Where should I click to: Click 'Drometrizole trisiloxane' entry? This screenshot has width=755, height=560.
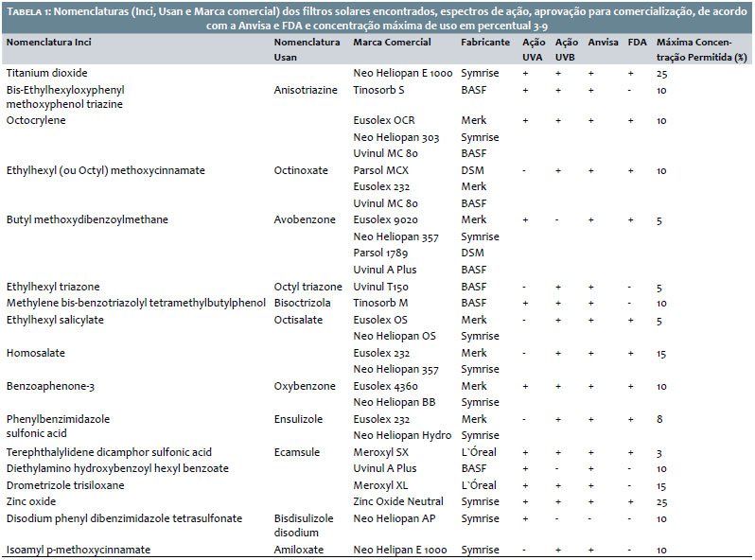pyautogui.click(x=65, y=486)
